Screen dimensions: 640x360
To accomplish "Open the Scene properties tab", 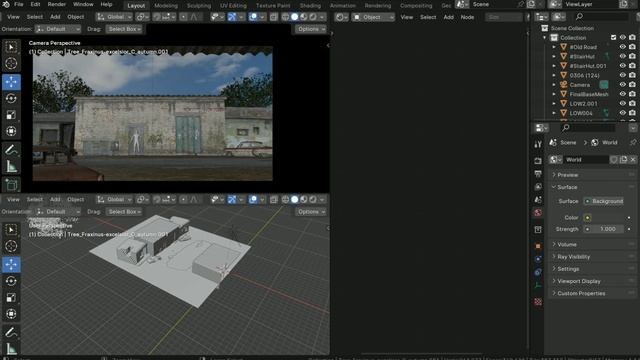I will pyautogui.click(x=538, y=200).
